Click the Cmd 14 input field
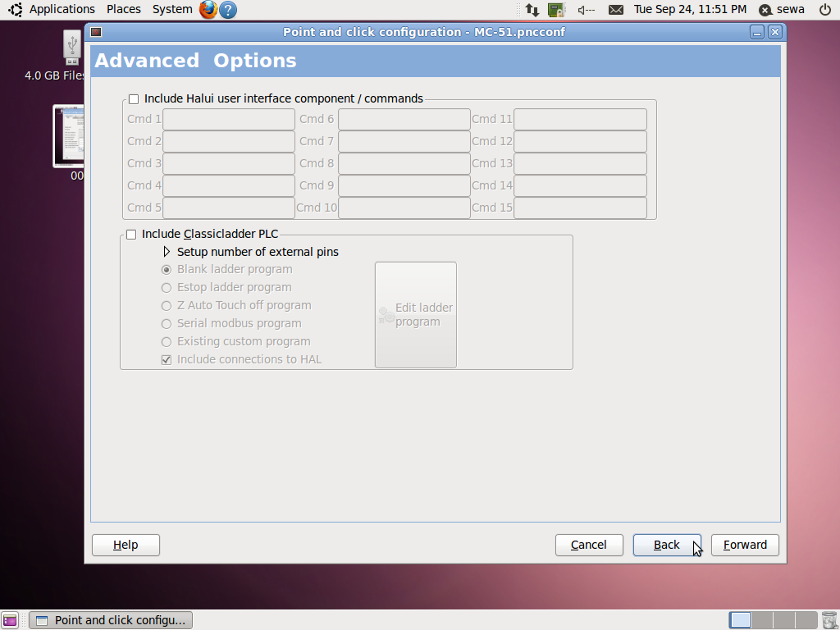The height and width of the screenshot is (630, 840). click(580, 185)
